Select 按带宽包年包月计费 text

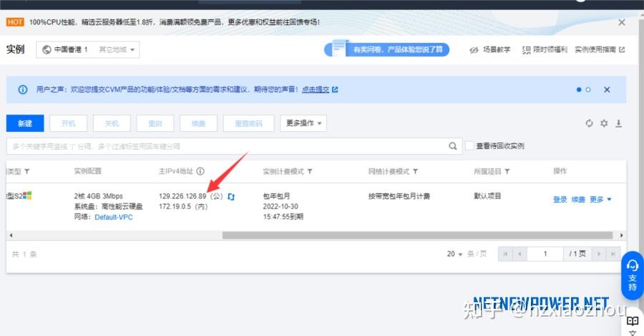tap(399, 196)
